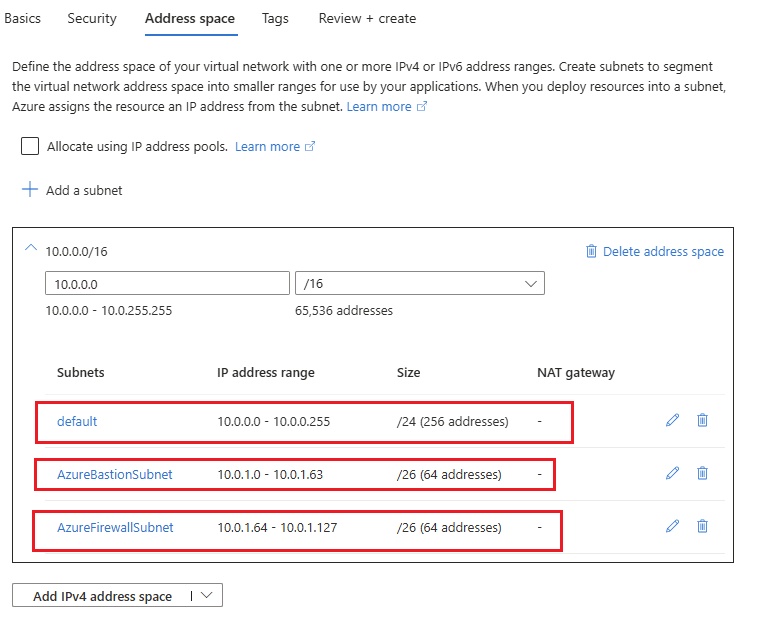Edit the AzureBastionSubnet with pencil icon
Viewport: 768px width, 630px height.
coord(672,473)
